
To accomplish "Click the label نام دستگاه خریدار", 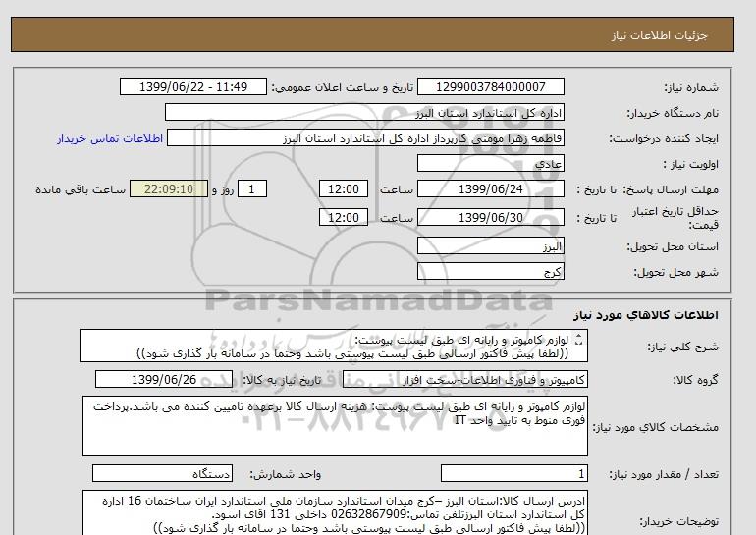I will click(x=673, y=113).
